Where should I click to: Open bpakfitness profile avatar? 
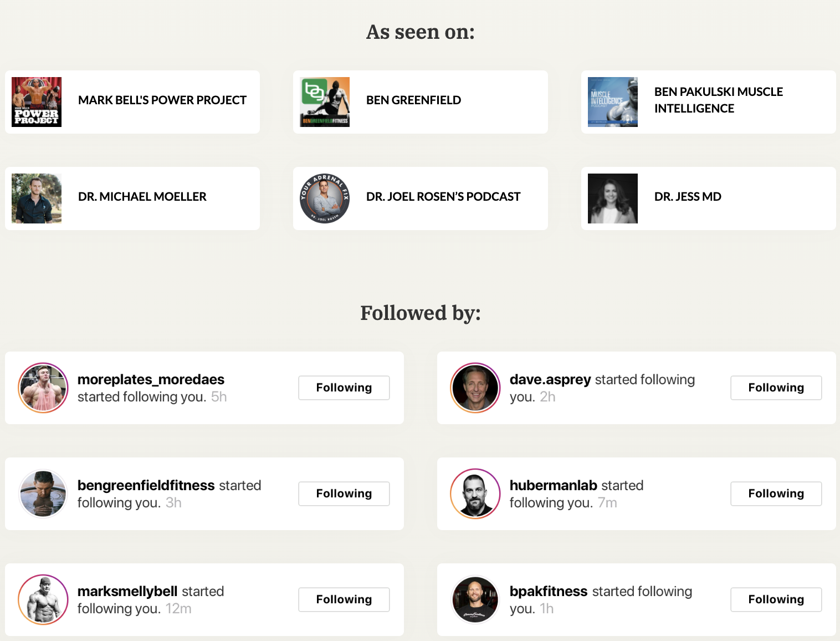475,599
